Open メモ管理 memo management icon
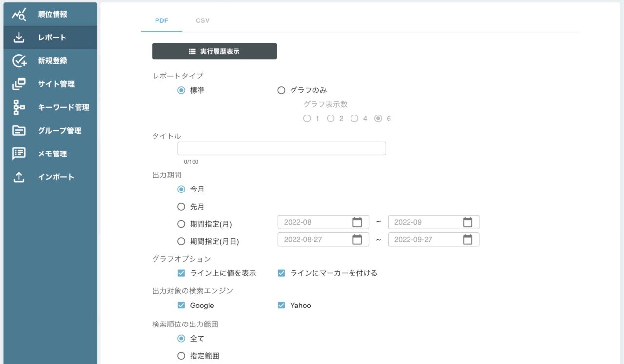 tap(19, 153)
